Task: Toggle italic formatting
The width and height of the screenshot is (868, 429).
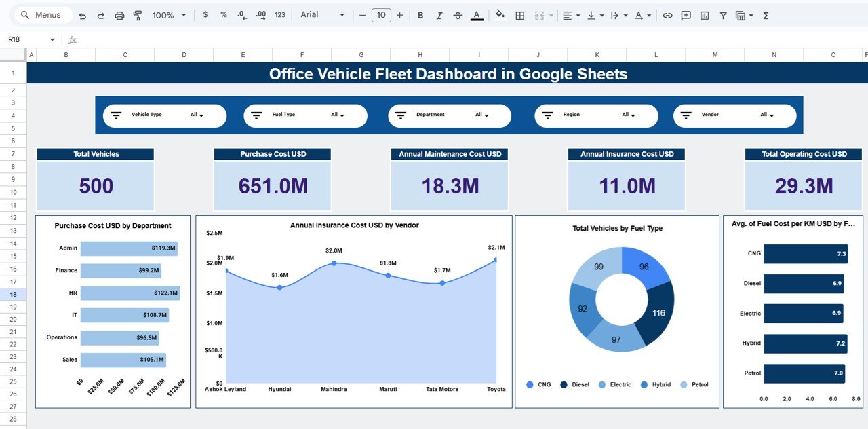Action: (x=439, y=14)
